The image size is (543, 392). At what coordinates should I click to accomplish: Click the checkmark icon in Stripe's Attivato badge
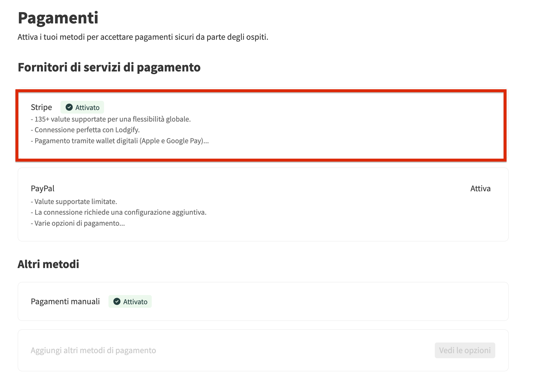69,107
